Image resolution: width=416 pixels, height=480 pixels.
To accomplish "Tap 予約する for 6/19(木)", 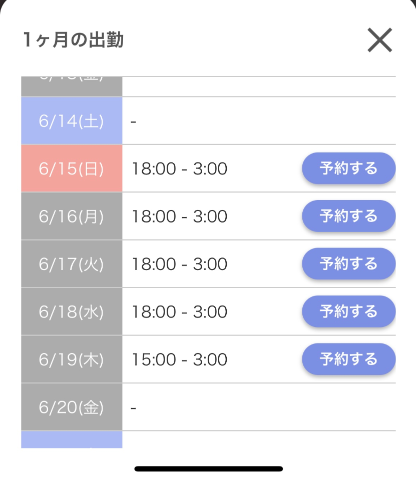I will [x=349, y=359].
